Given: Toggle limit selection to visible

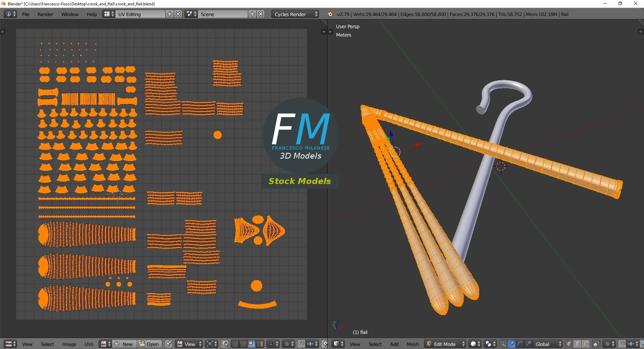Looking at the screenshot, I should 596,344.
